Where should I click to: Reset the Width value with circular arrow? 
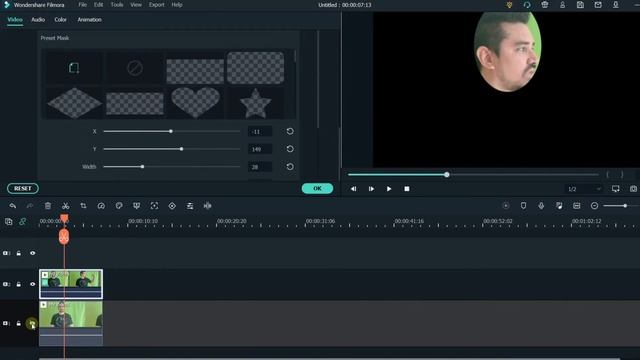290,167
